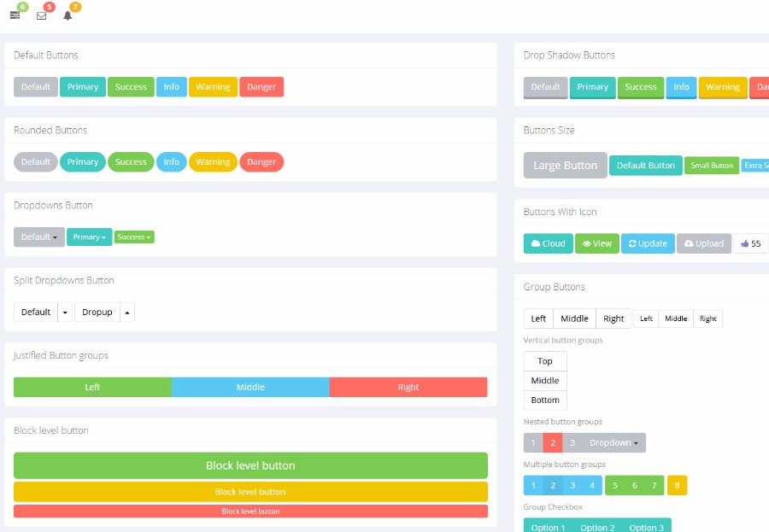Click nested group button 3
Image resolution: width=769 pixels, height=532 pixels.
tap(572, 442)
